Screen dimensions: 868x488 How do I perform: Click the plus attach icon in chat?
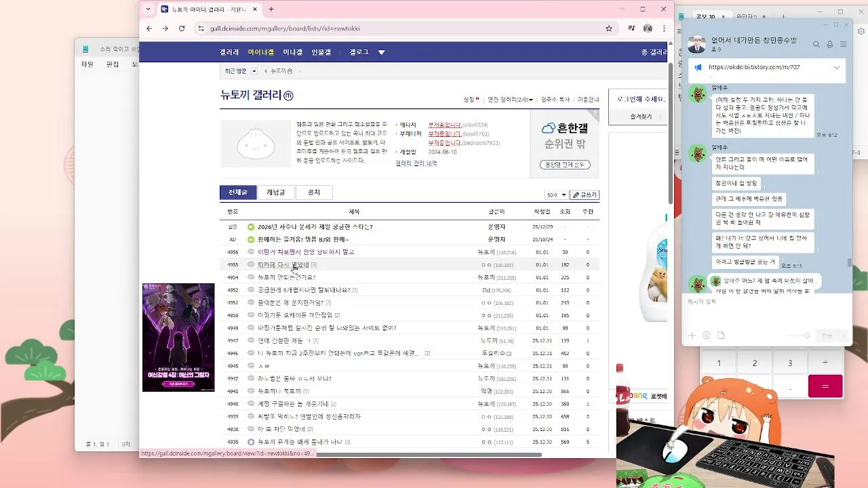coord(692,335)
